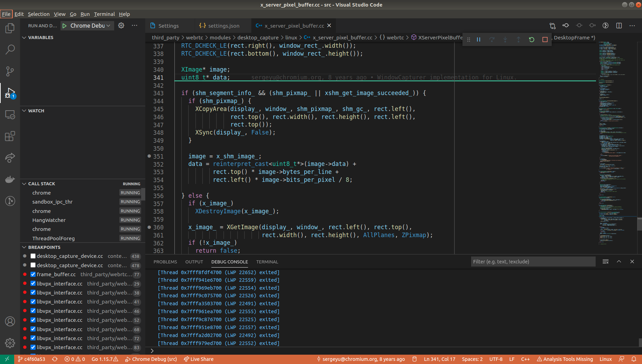Open the Terminal menu
The width and height of the screenshot is (642, 364).
104,14
